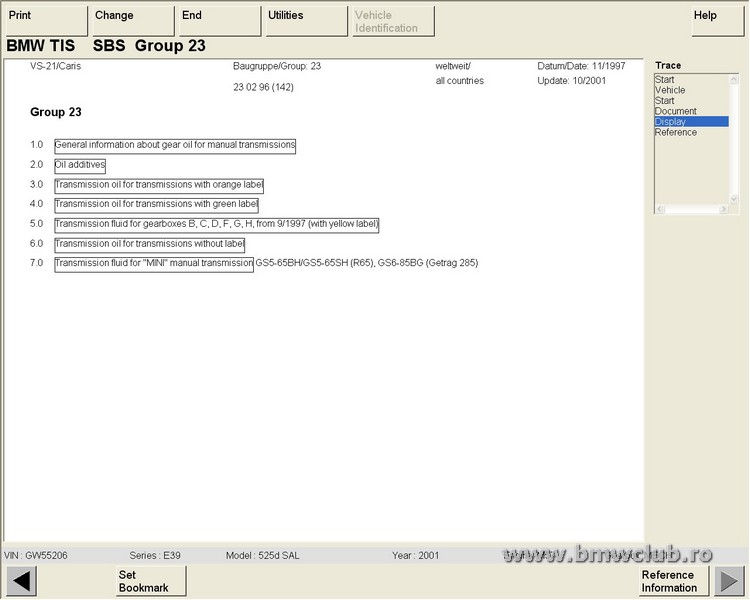Open Help
The width and height of the screenshot is (750, 600).
click(717, 21)
